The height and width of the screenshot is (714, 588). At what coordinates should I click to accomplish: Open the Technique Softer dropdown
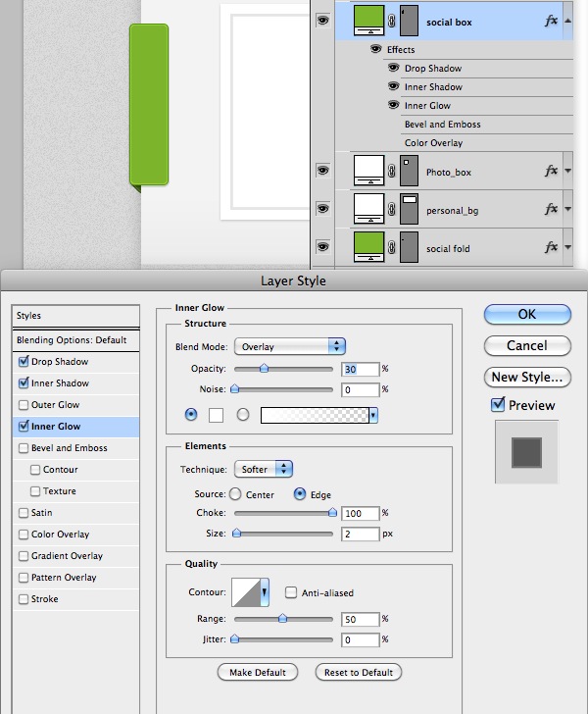click(x=264, y=469)
